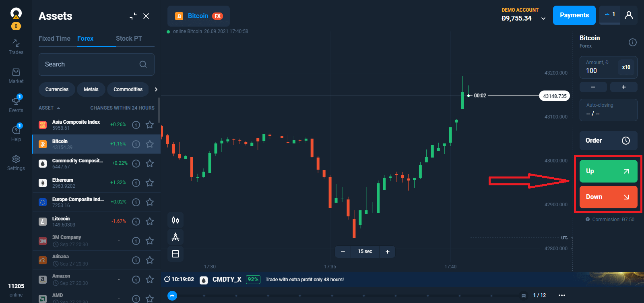Click the info icon next to Ethereum
The image size is (644, 303).
point(136,183)
